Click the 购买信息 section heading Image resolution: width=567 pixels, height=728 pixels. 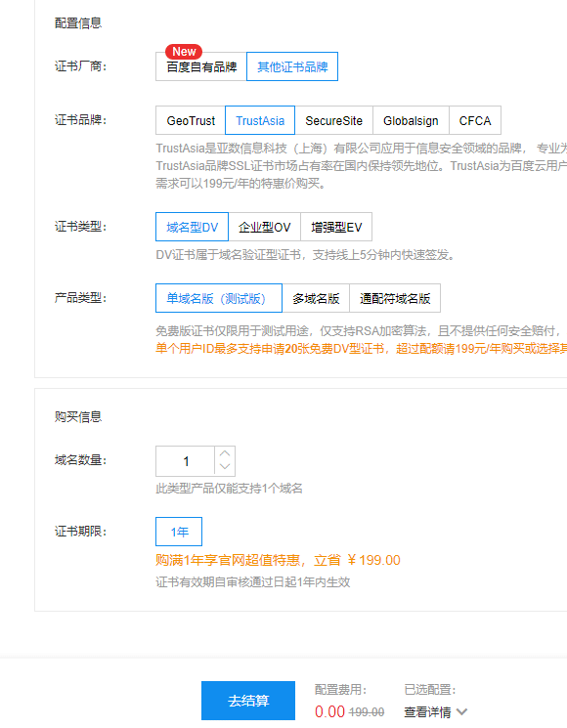[78, 417]
